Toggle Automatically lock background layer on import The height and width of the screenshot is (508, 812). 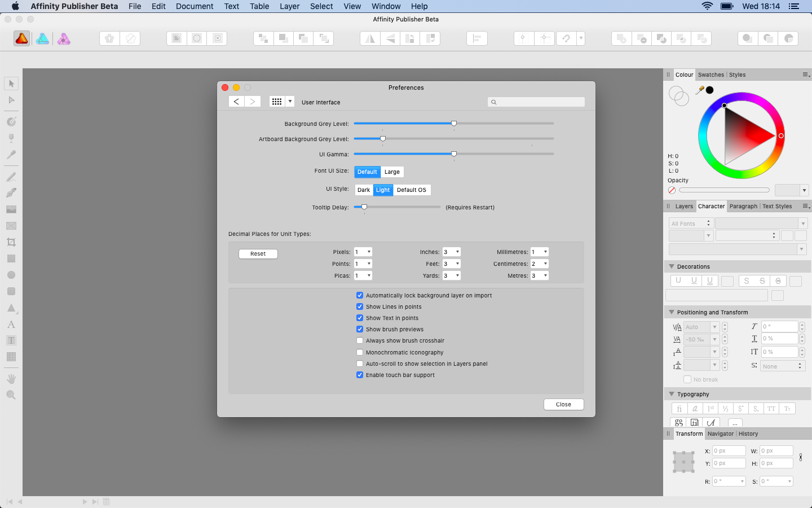360,295
